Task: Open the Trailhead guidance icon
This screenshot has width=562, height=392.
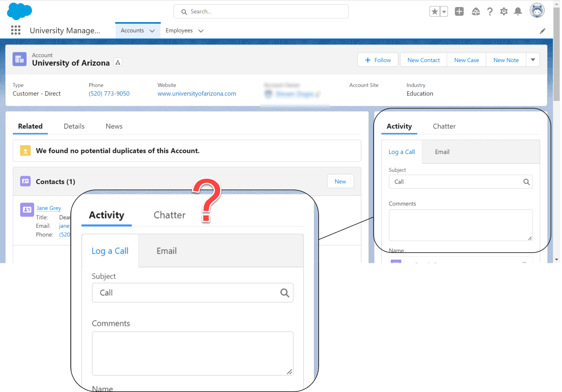Action: (476, 12)
